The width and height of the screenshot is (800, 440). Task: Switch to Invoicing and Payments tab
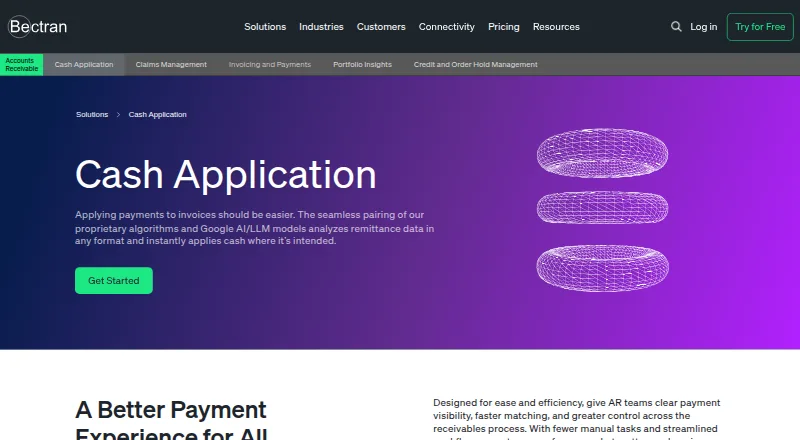[269, 64]
